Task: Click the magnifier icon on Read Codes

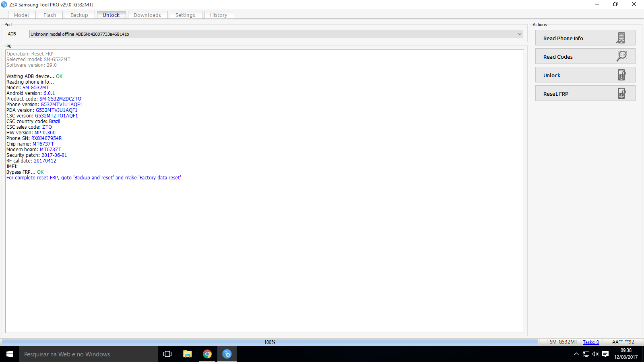Action: (621, 56)
